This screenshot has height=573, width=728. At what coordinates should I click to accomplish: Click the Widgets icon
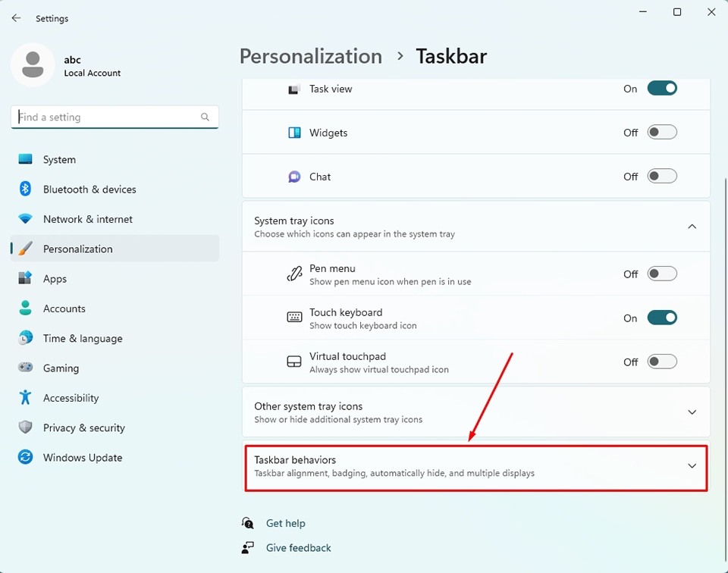pos(294,133)
